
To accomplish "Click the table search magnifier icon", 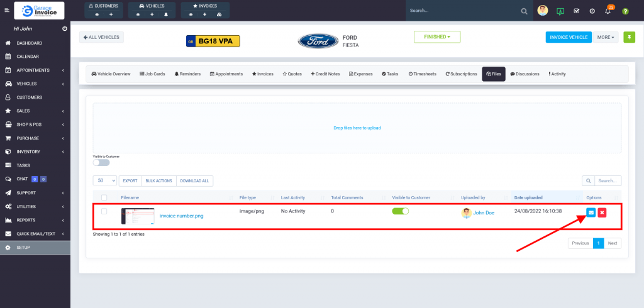I will click(x=588, y=180).
